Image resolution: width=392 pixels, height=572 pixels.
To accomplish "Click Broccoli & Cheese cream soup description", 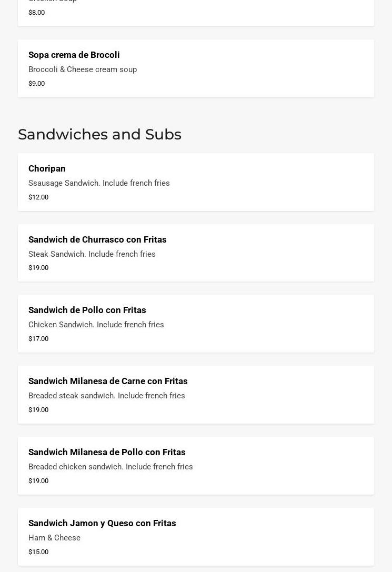I will (83, 69).
